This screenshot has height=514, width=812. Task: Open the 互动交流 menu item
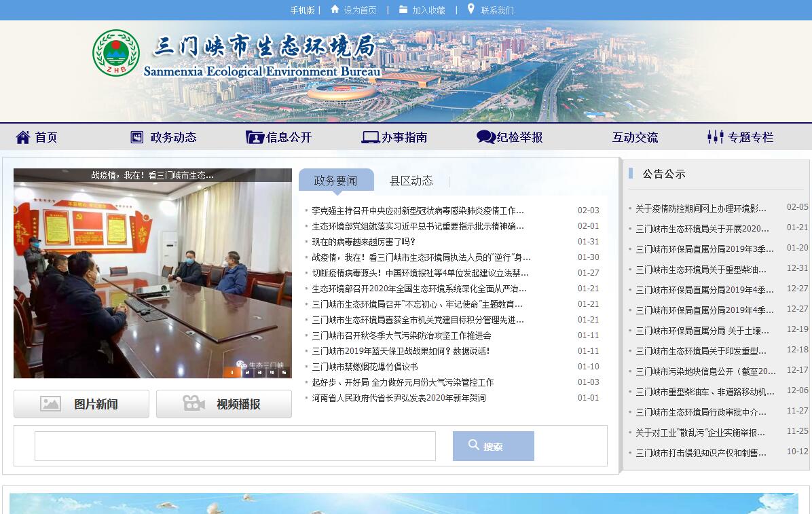[x=635, y=137]
